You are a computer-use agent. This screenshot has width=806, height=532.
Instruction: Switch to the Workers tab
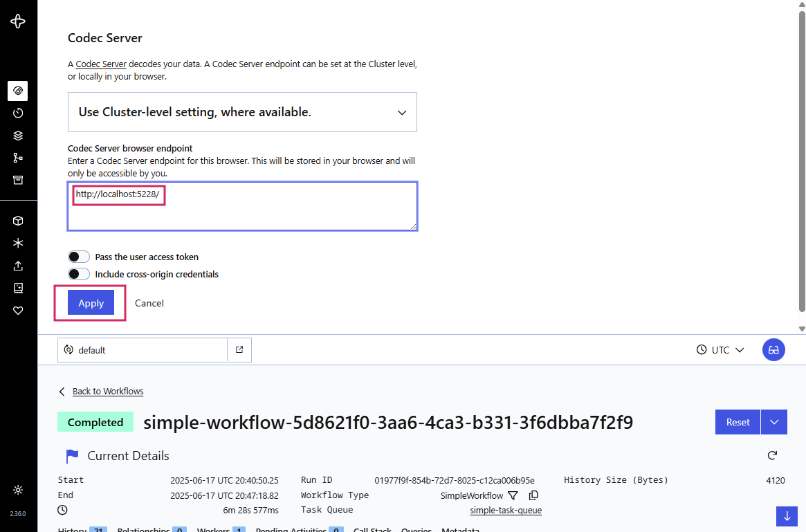tap(216, 529)
